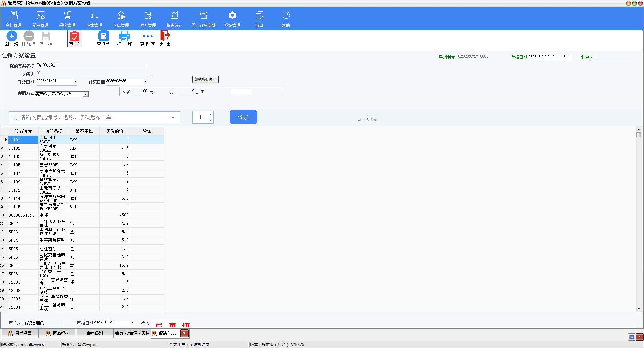
Task: Switch to the 商品资料 bottom tab
Action: pyautogui.click(x=57, y=333)
